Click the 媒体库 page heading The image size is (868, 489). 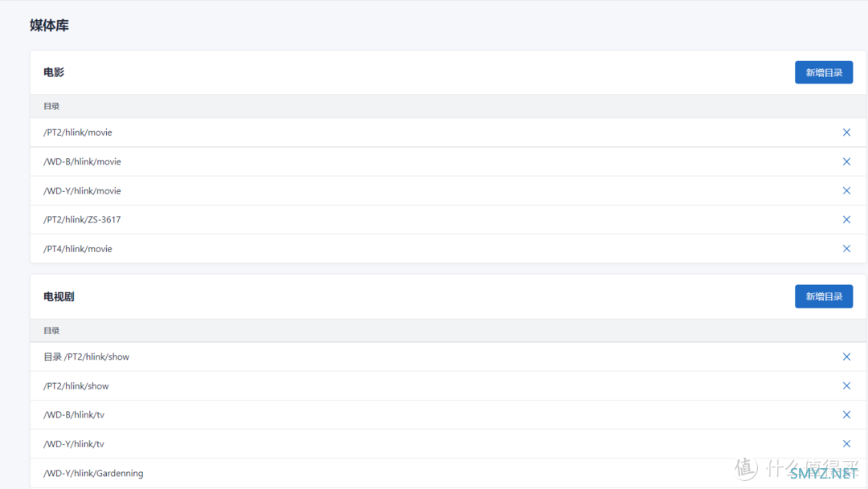click(x=49, y=26)
